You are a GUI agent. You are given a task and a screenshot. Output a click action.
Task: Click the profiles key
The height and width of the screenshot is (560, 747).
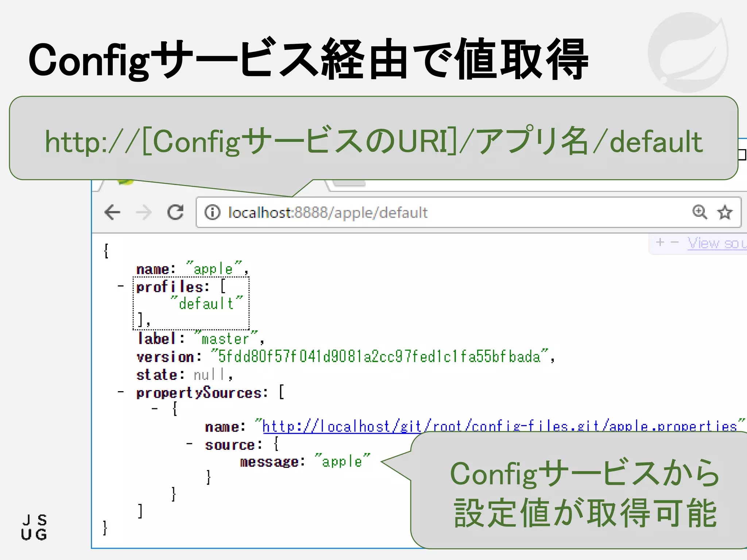coord(170,287)
